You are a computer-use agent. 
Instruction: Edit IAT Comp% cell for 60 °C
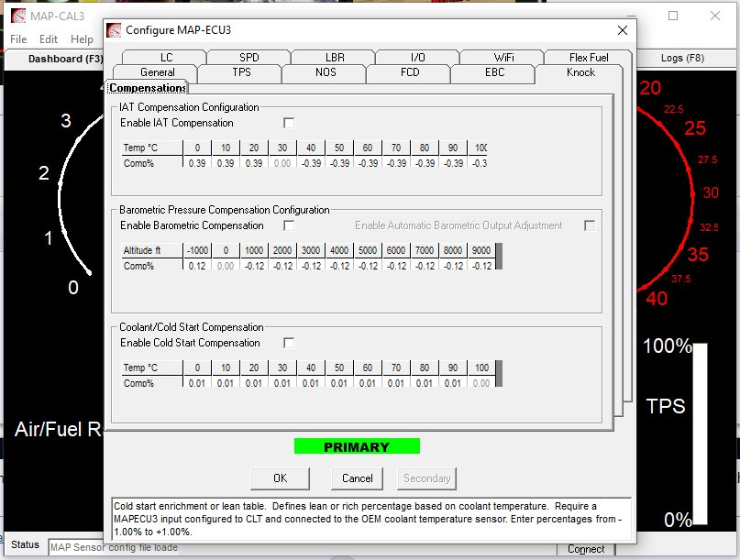coord(368,163)
